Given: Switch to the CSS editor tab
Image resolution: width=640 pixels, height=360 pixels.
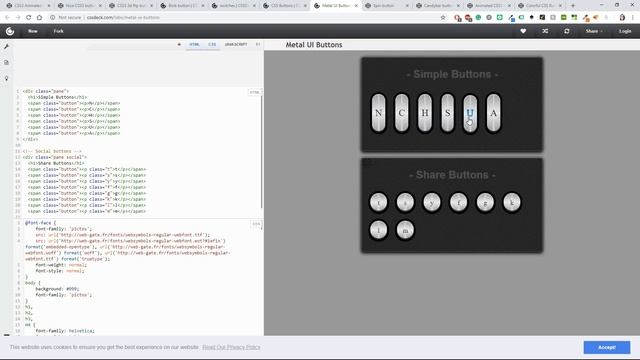Looking at the screenshot, I should pos(212,44).
